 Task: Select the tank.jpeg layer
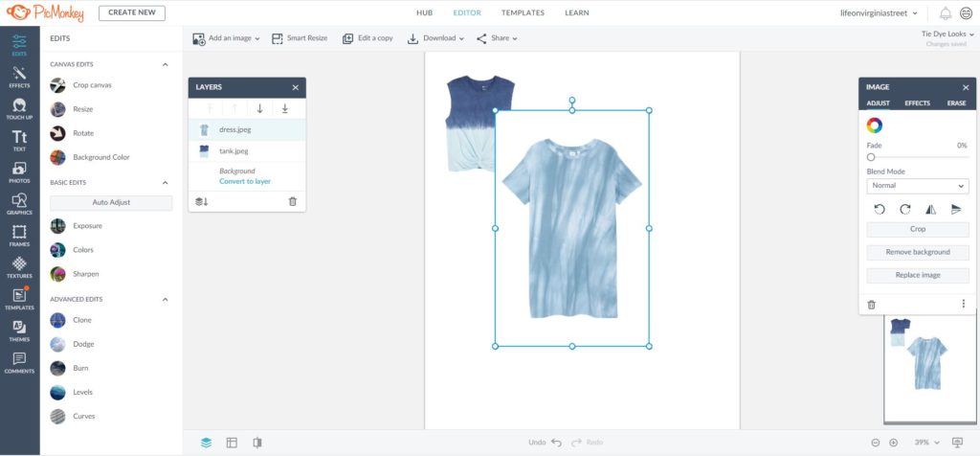click(x=234, y=151)
